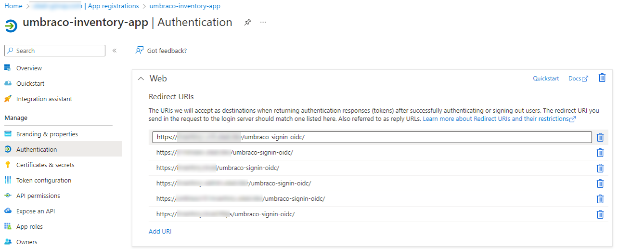Open the umbraco-inventory-app breadcrumb link

click(185, 6)
